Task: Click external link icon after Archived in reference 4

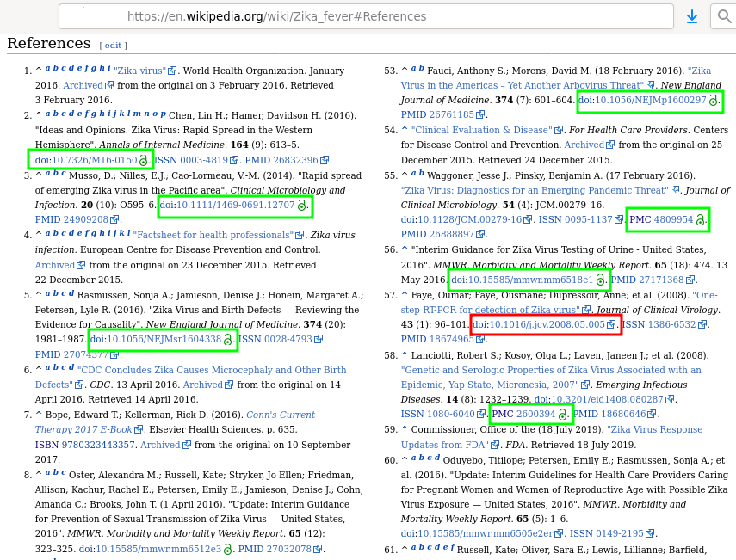Action: (81, 265)
